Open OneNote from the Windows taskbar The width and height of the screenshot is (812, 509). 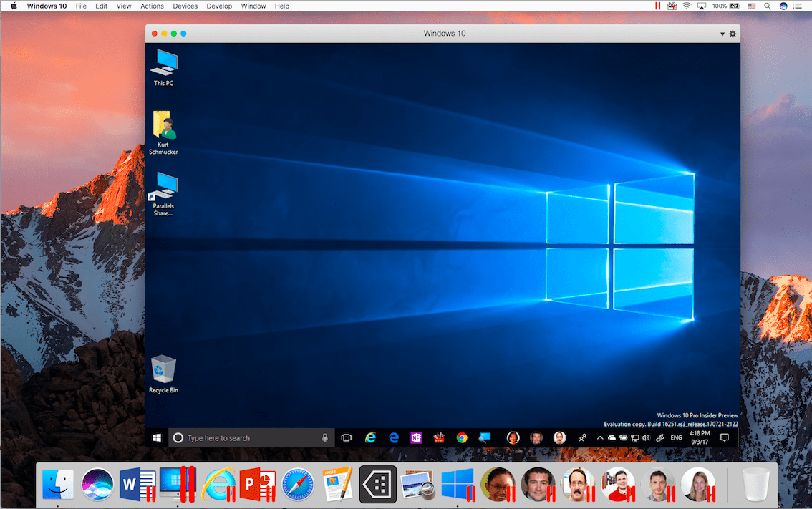click(416, 438)
